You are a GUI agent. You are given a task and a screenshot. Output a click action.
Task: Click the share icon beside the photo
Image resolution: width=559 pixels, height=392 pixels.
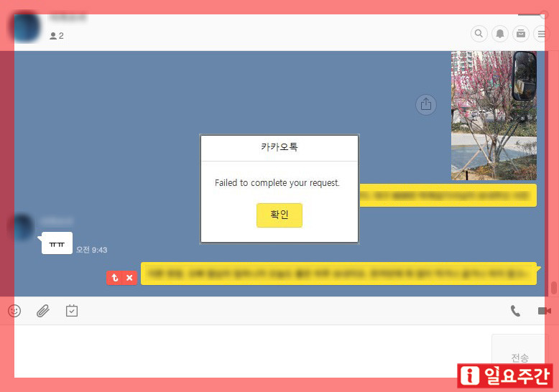(426, 104)
